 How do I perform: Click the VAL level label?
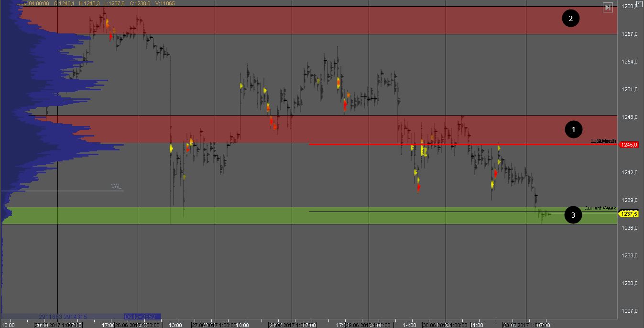click(116, 187)
